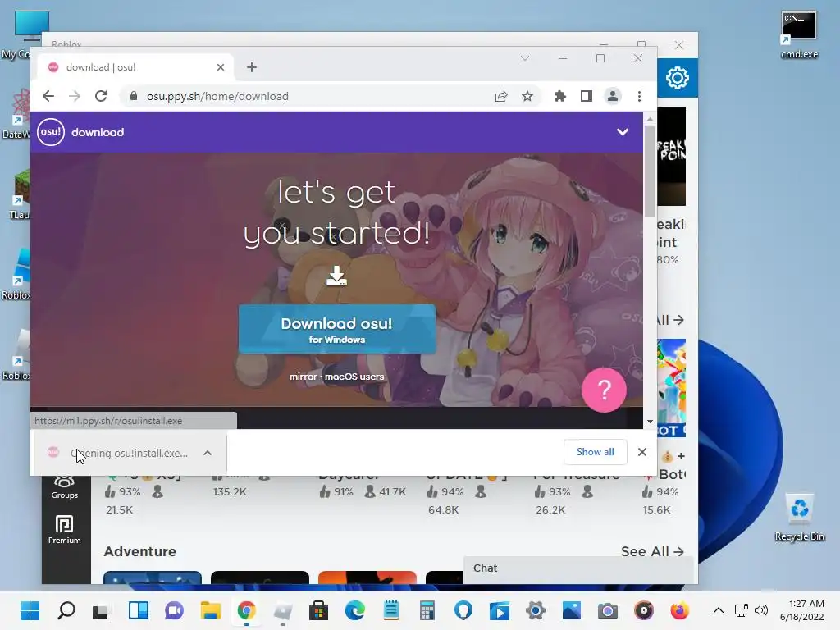
Task: Close the Chrome downloads bar
Action: (641, 452)
